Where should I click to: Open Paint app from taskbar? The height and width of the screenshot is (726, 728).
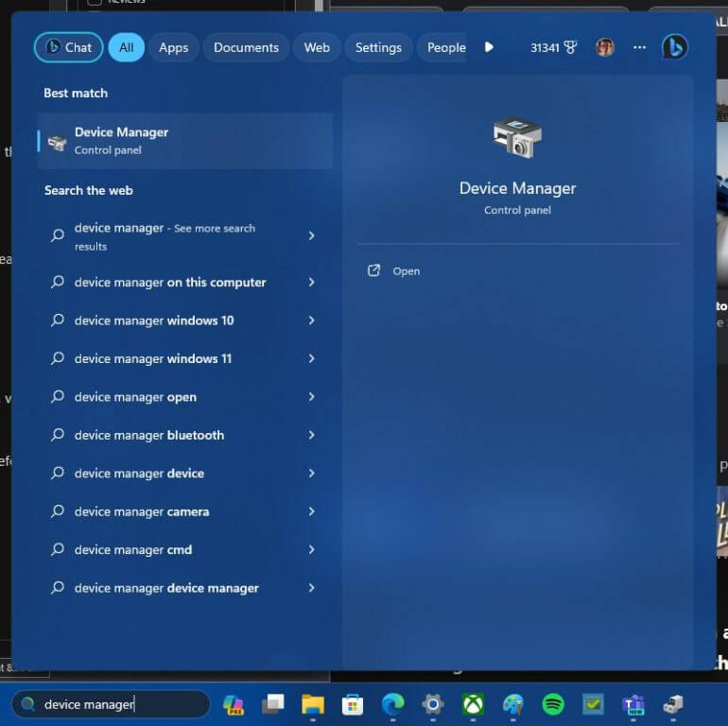click(513, 704)
